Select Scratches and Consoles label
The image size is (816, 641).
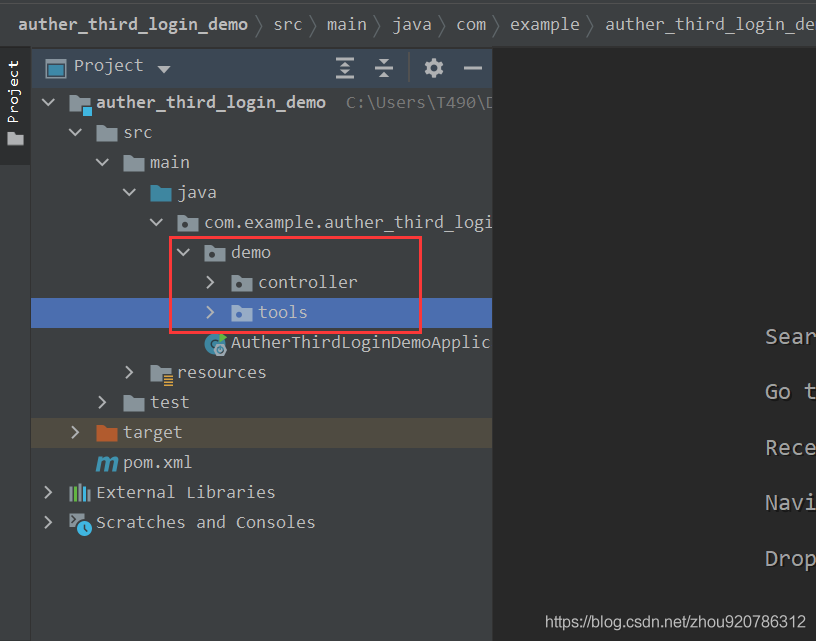pyautogui.click(x=206, y=522)
